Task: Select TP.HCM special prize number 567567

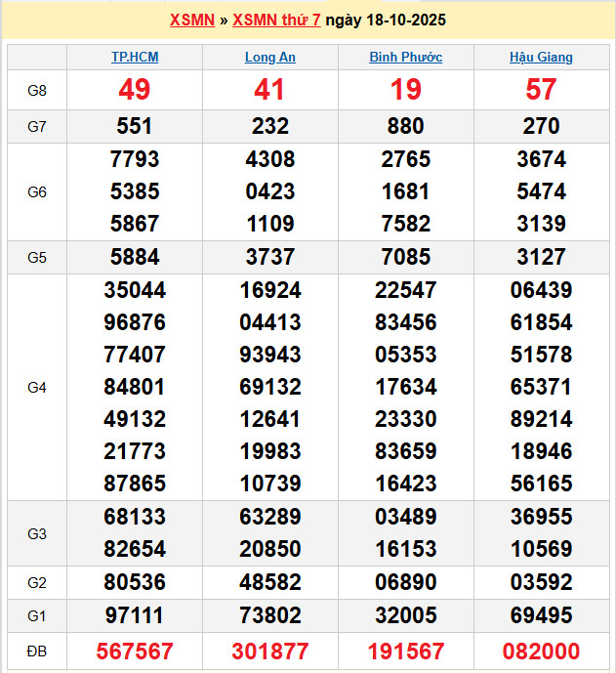Action: (135, 652)
